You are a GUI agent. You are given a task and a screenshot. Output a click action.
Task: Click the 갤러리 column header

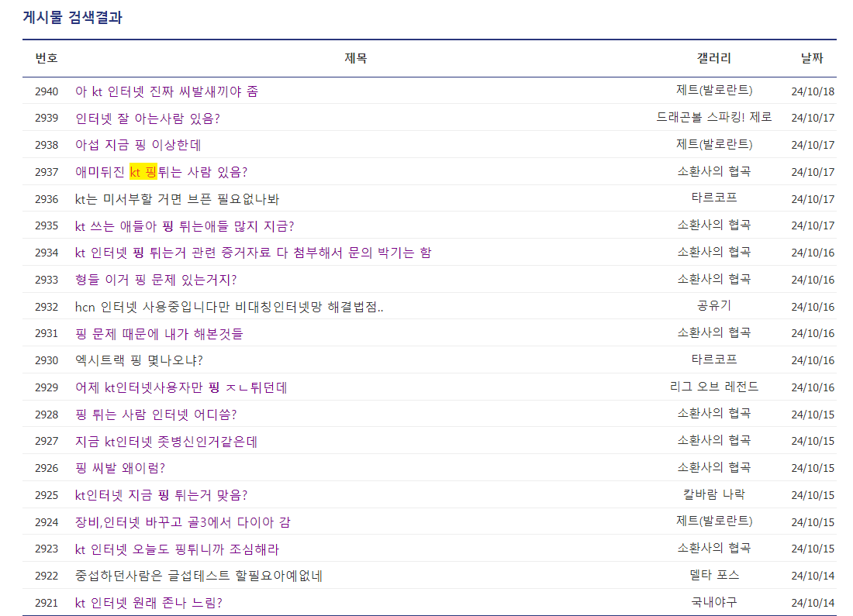coord(713,57)
